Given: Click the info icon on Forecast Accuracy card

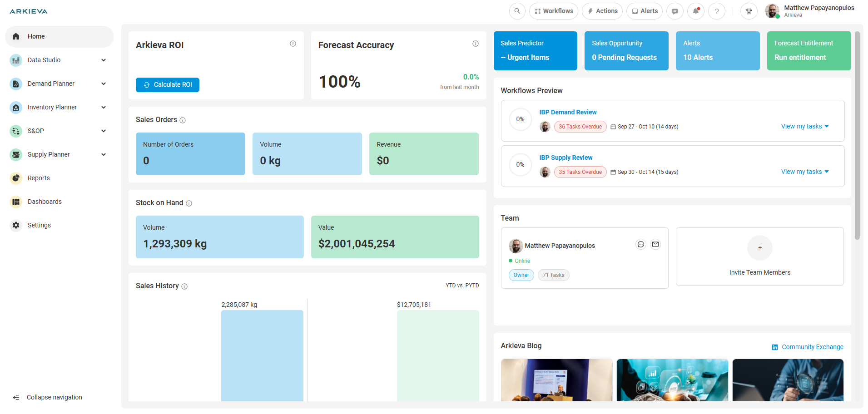Looking at the screenshot, I should 476,44.
